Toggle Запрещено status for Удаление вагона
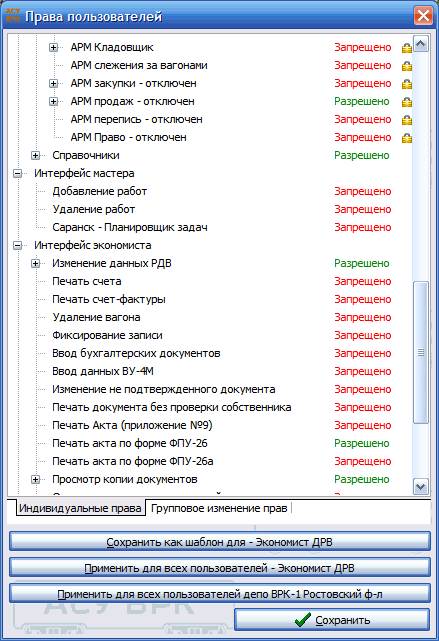Viewport: 439px width, 641px height. (363, 317)
